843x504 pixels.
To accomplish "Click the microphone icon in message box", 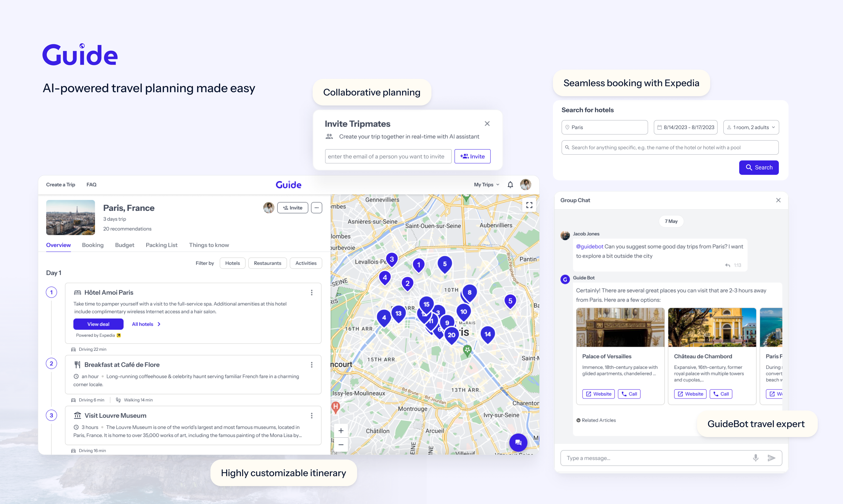I will coord(755,458).
